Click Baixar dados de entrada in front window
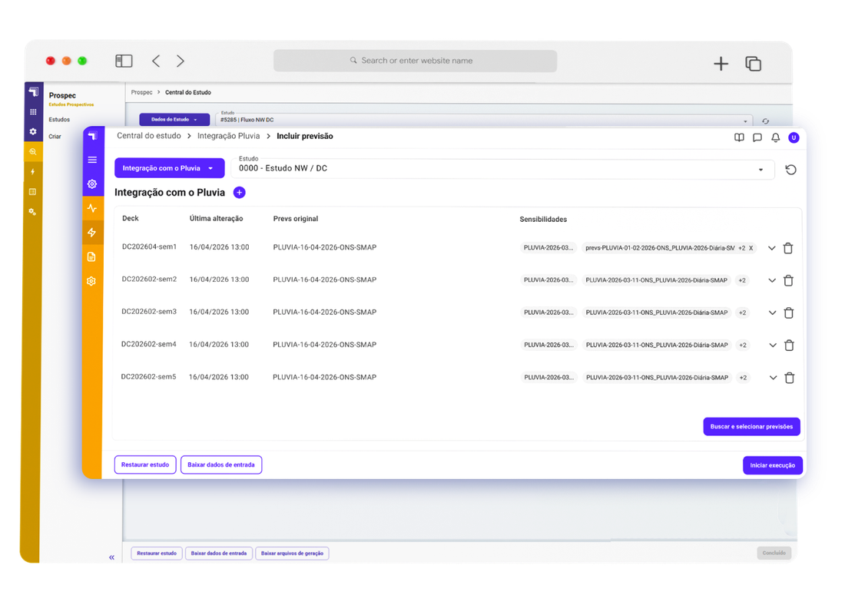This screenshot has width=868, height=605. point(221,465)
